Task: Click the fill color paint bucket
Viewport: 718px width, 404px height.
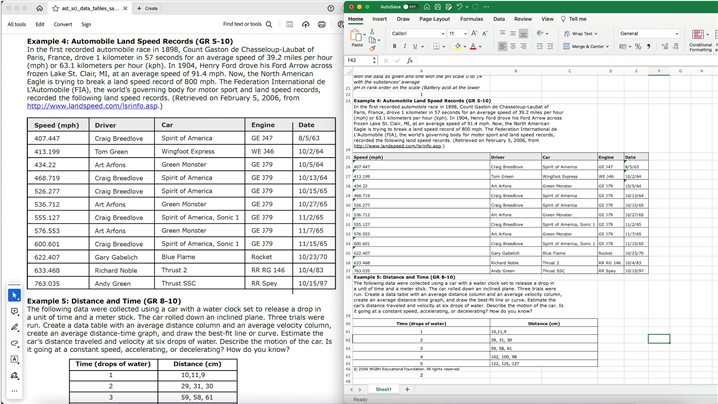Action: [x=459, y=46]
